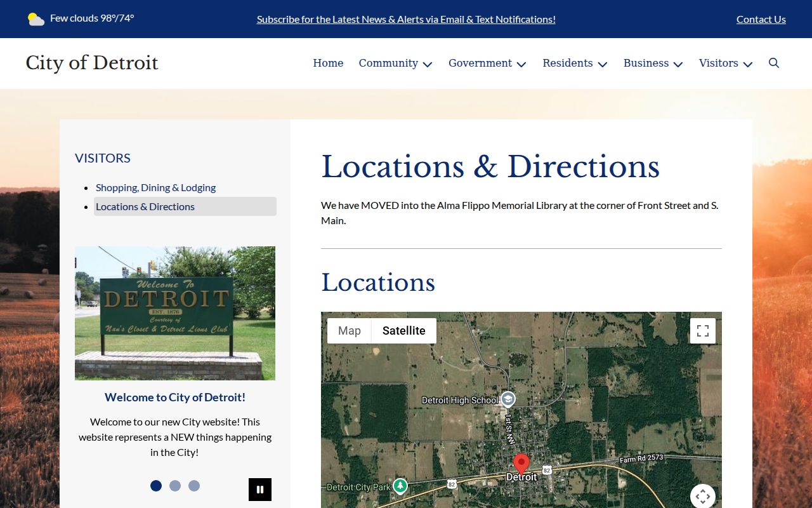Screen dimensions: 812x508
Task: Switch map to Map view
Action: pos(350,331)
